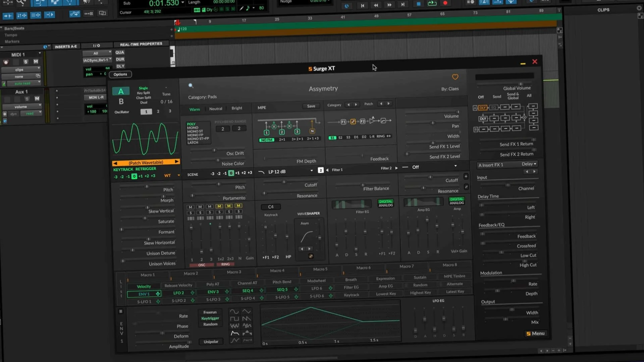The image size is (644, 362).
Task: Favorite the patch with heart icon
Action: (455, 77)
